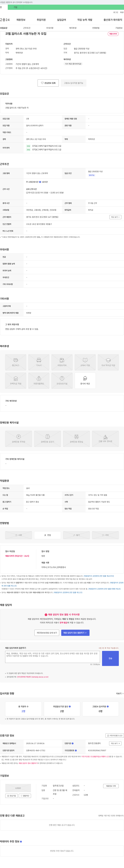
Task: Open the 채용절차의 공정화에 관한 법률 제4조의3 link
Action: 99,576
